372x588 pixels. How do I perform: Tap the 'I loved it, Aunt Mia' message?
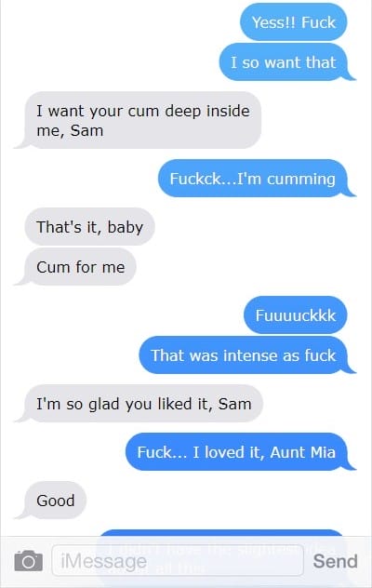coord(241,451)
